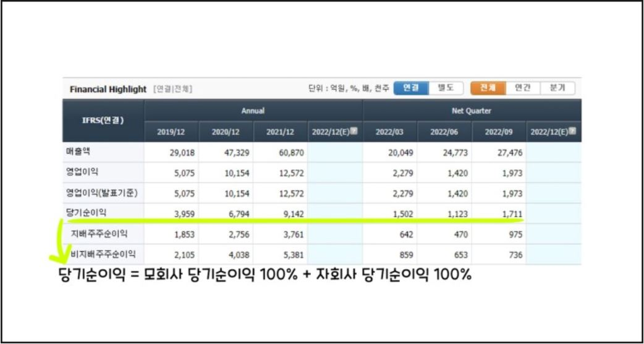Click the 2020/12 column header

point(226,132)
